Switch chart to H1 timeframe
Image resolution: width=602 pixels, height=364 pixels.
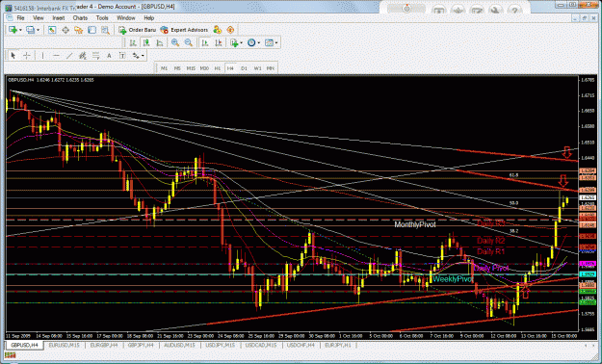coord(218,68)
